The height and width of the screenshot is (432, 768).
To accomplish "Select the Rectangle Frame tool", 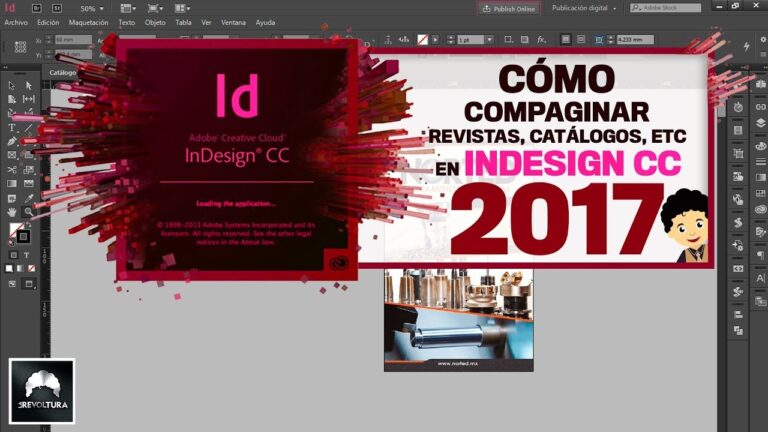I will (x=12, y=155).
